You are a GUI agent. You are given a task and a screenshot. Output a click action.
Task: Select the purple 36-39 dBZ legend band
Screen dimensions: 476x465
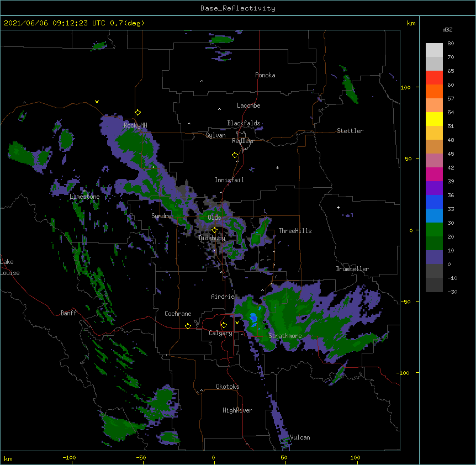point(434,188)
